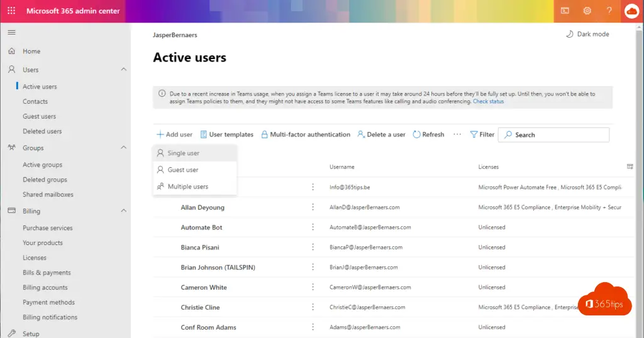Viewport: 644px width, 338px height.
Task: Click the page vertical scrollbar
Action: pos(639,180)
